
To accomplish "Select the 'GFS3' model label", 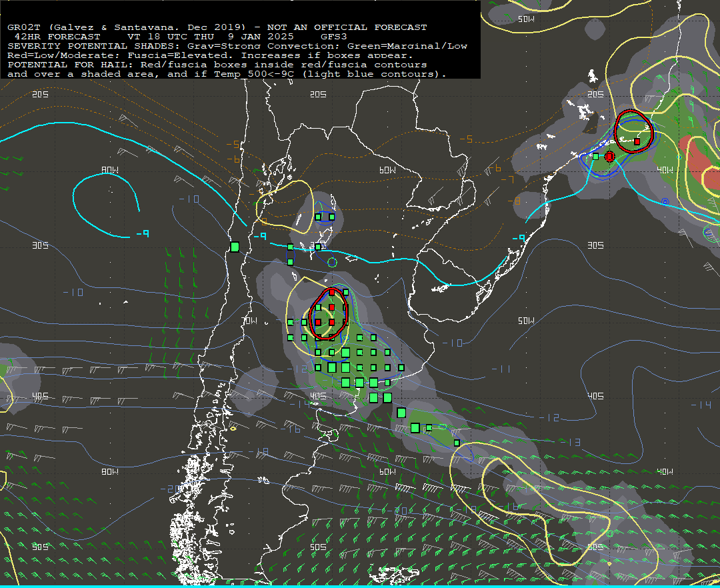I will point(333,37).
